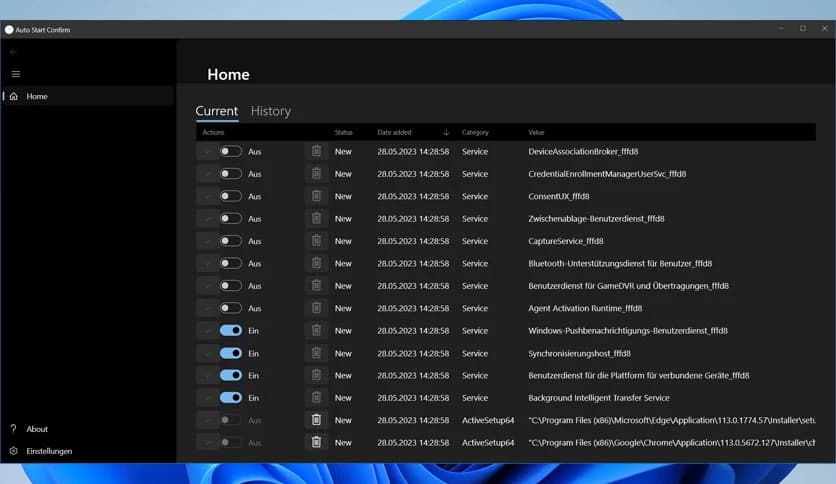Click the Google Chrome installer path value

pyautogui.click(x=672, y=442)
